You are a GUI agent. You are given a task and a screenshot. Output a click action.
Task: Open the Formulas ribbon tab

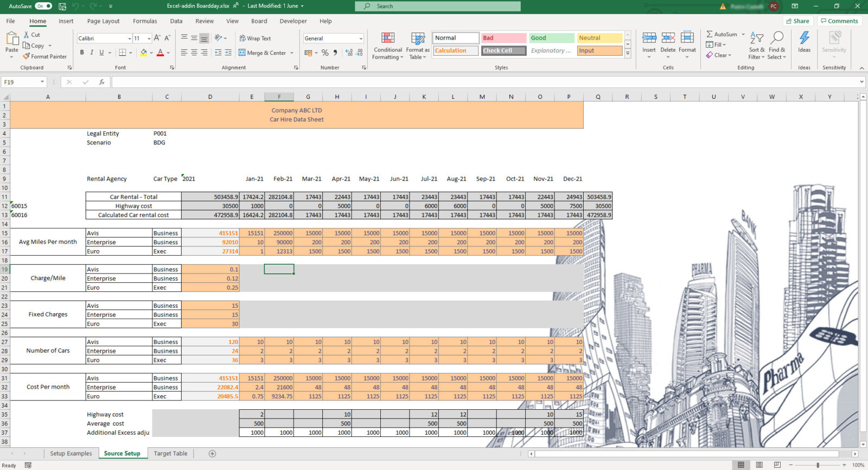(145, 21)
